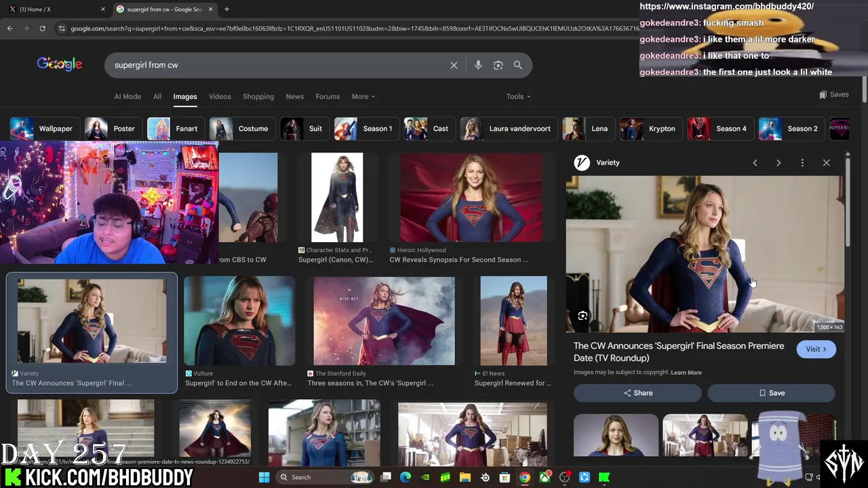This screenshot has height=488, width=868.
Task: Expand the Tools dropdown
Action: click(x=518, y=96)
